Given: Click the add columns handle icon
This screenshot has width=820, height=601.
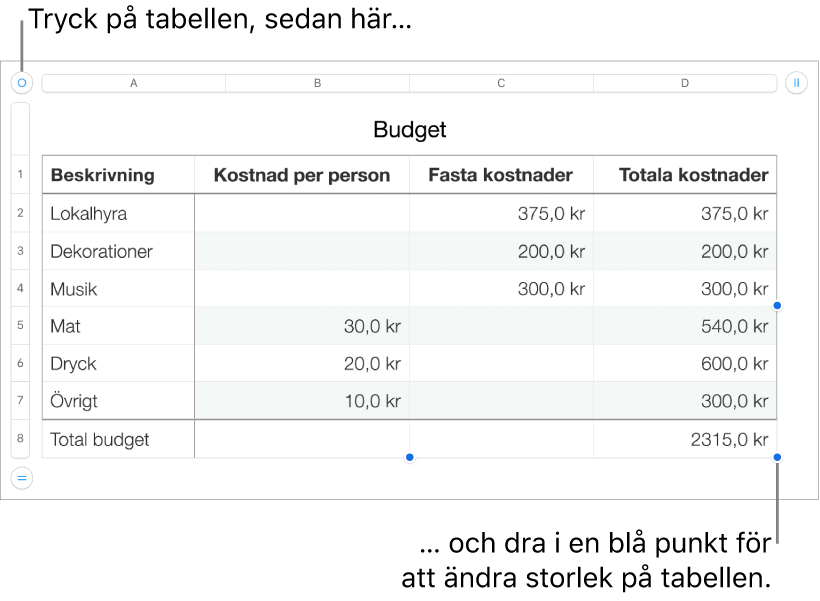Looking at the screenshot, I should click(796, 83).
